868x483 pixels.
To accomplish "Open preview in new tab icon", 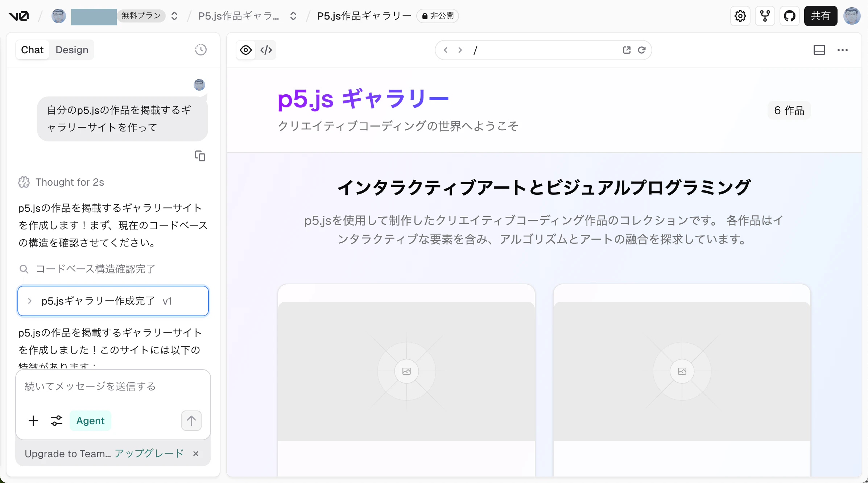I will pyautogui.click(x=627, y=50).
